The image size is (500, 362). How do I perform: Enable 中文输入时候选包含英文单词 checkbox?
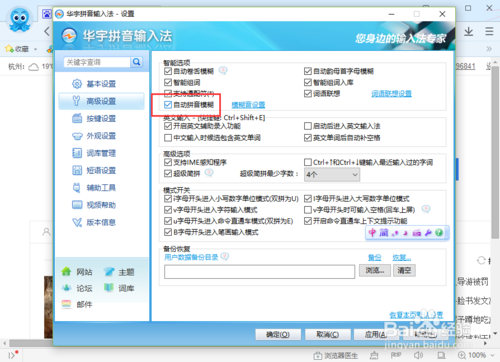(x=168, y=138)
